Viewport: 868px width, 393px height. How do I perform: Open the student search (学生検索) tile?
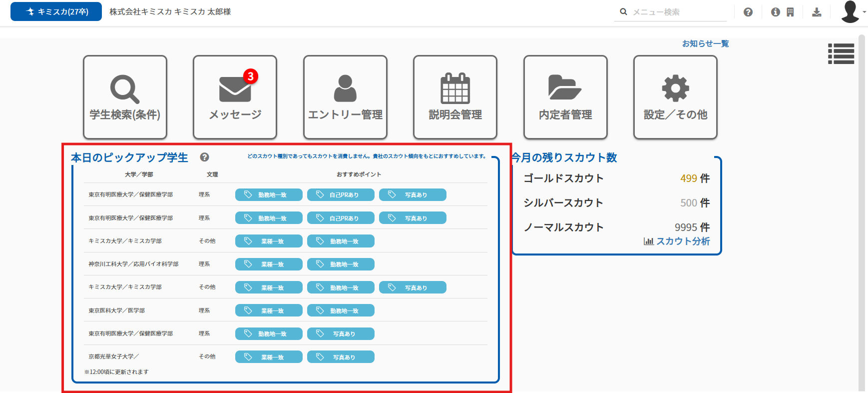[125, 97]
